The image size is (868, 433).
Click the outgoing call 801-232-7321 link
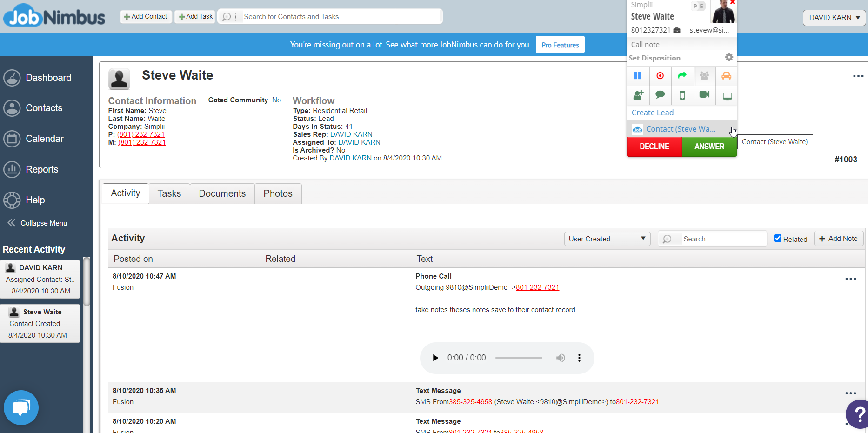point(537,287)
